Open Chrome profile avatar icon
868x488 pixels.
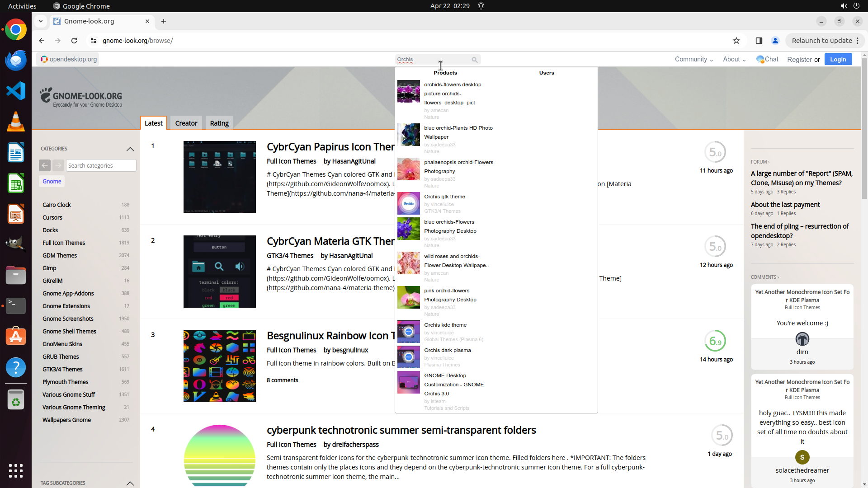[x=775, y=41]
